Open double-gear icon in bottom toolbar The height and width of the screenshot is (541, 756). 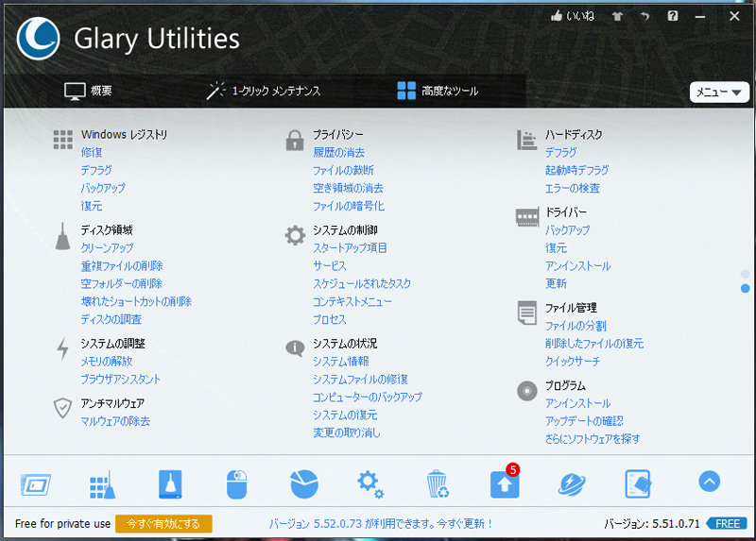[370, 484]
